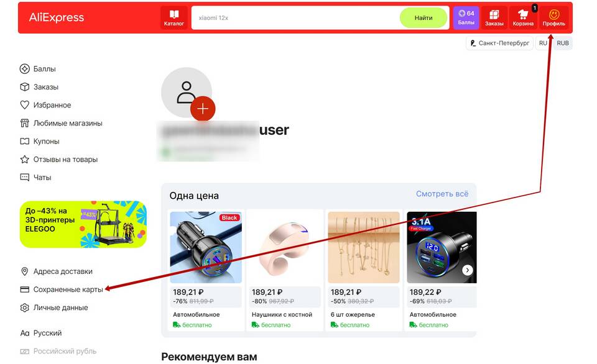Open Избранное in the sidebar
This screenshot has width=597, height=364.
click(x=45, y=105)
